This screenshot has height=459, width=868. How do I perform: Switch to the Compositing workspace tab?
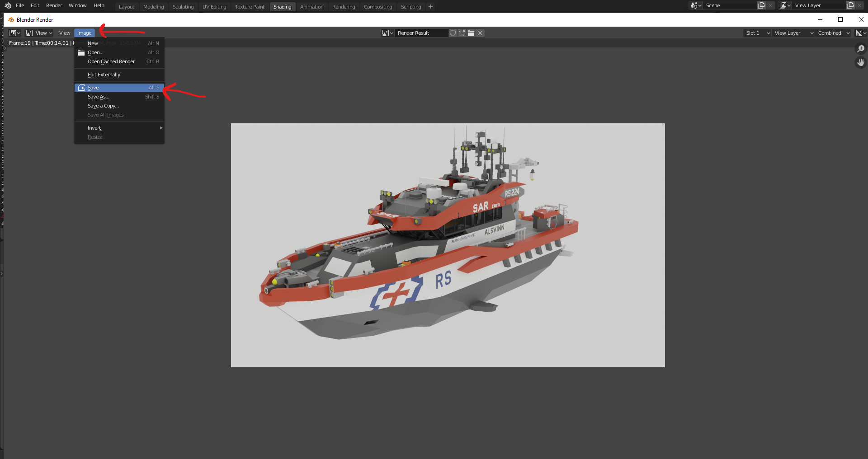pos(378,7)
